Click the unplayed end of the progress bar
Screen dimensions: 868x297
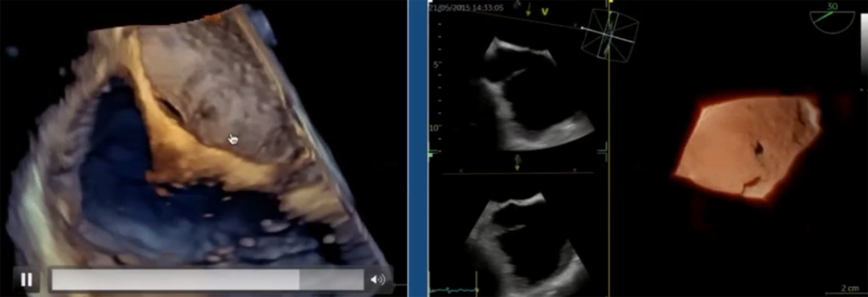coord(332,280)
